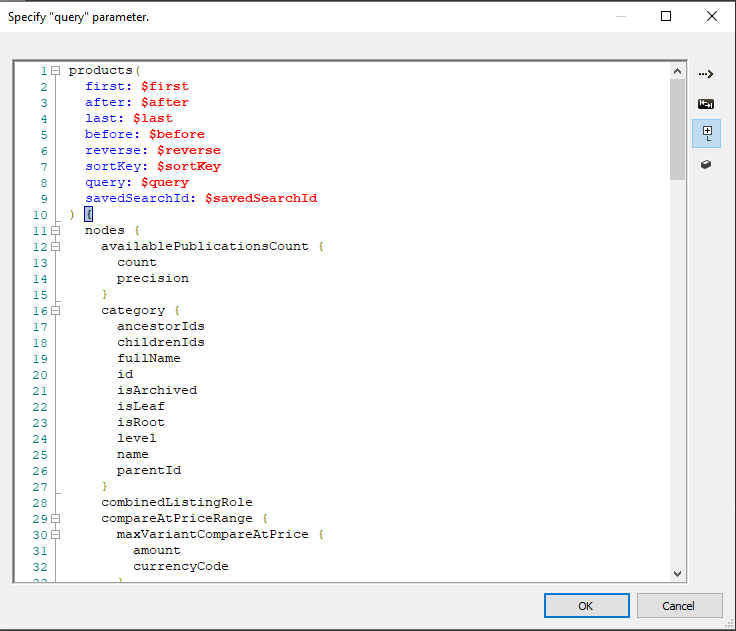Click the combinedListingRole field text
Screen dimensions: 736x631
tap(176, 502)
